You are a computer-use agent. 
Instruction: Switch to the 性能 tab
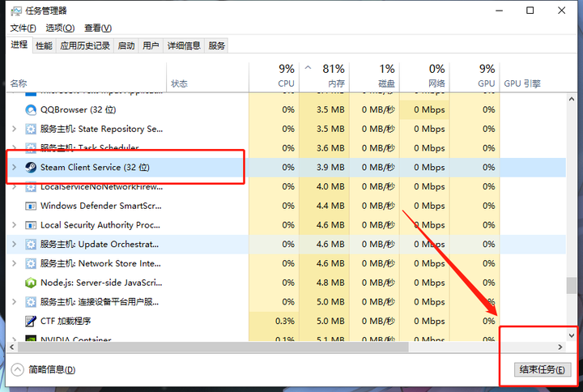[x=44, y=45]
